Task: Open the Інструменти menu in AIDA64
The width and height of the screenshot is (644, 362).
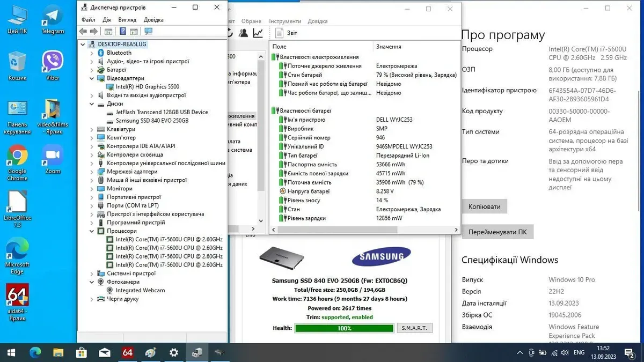Action: tap(285, 21)
